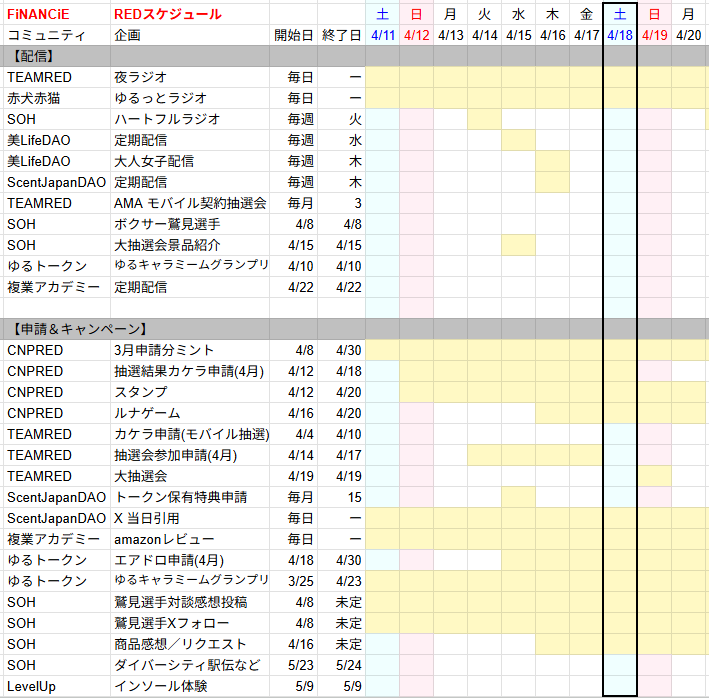Select the 開始日 column header

(293, 35)
